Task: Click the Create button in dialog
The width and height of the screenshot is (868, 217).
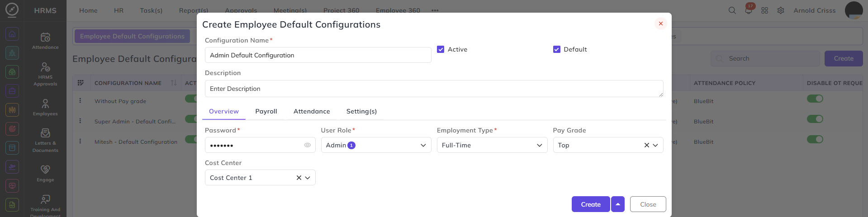Action: 591,204
